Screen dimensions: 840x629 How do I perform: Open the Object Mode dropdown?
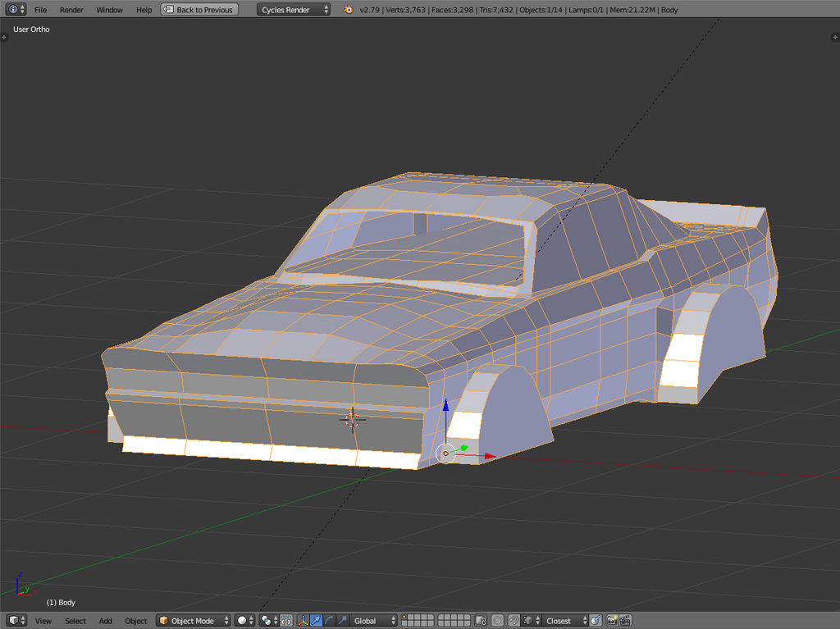[194, 621]
